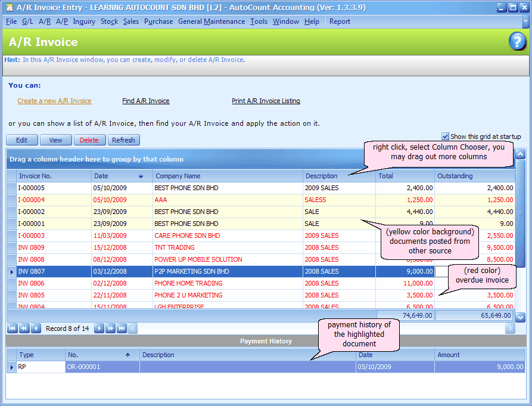Image resolution: width=532 pixels, height=406 pixels.
Task: Click Date column sort arrow in invoice grid
Action: pos(141,176)
